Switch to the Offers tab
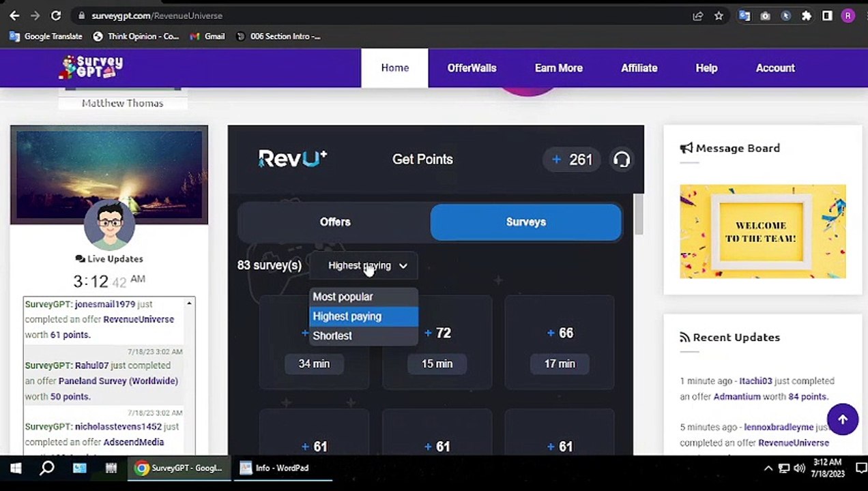 point(334,222)
